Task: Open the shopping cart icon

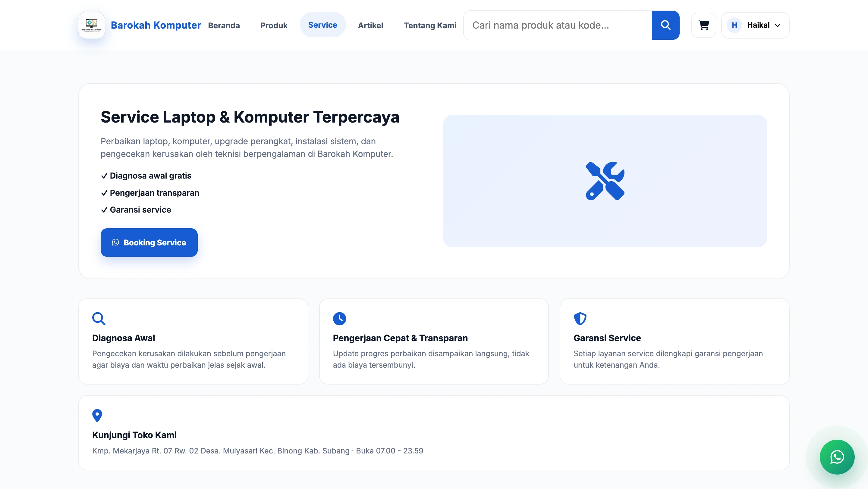Action: 703,25
